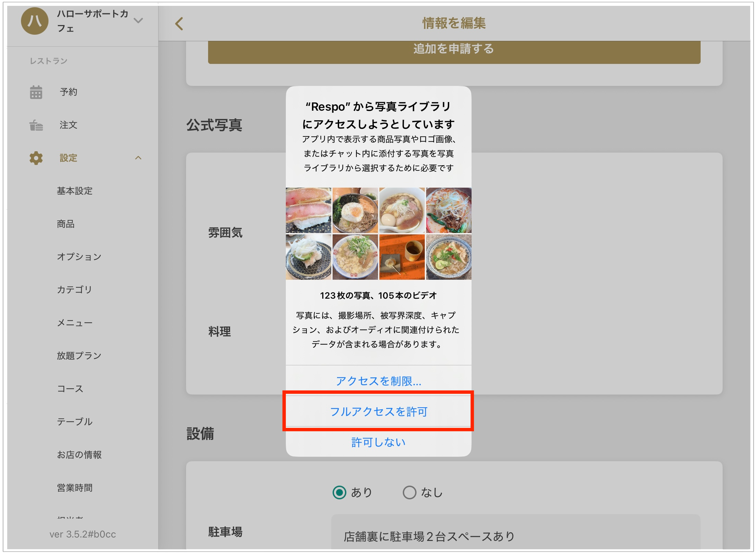Click the sushi photo thumbnail

pos(309,210)
